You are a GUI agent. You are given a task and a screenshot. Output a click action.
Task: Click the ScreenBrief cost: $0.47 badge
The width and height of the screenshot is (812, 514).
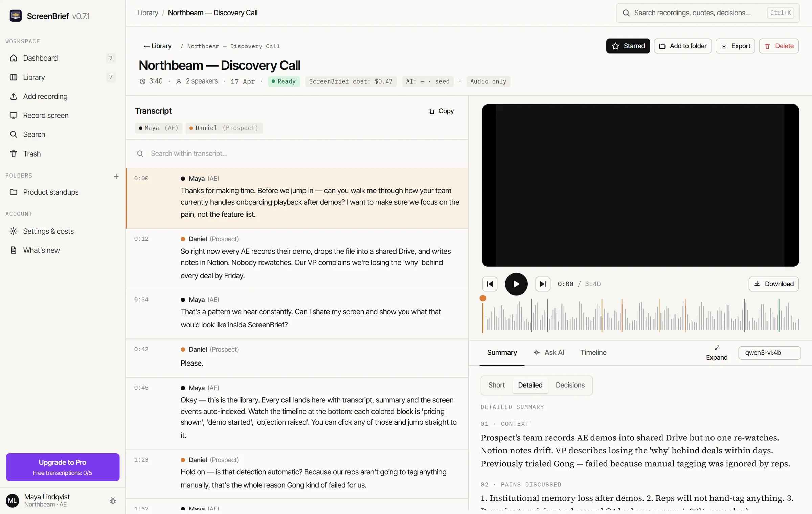(x=351, y=81)
